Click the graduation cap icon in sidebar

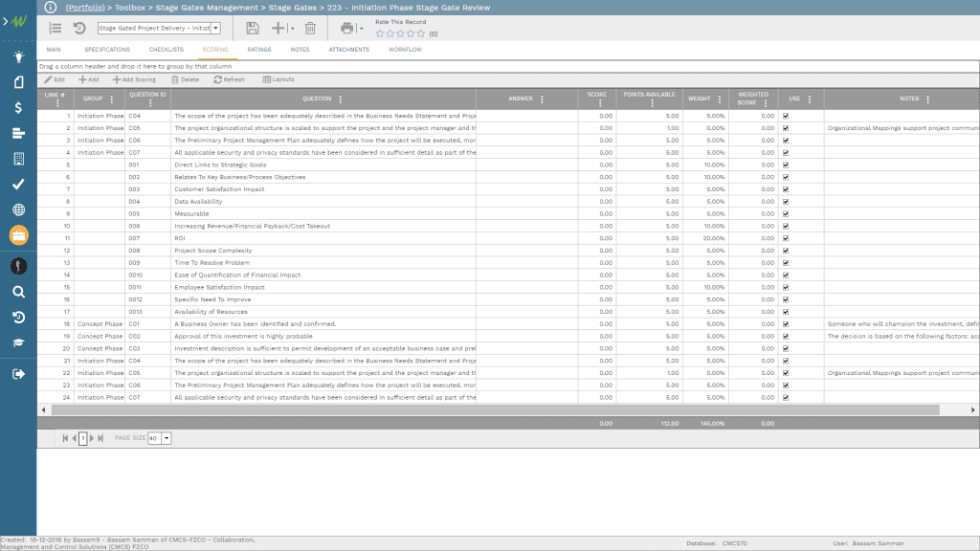coord(18,342)
